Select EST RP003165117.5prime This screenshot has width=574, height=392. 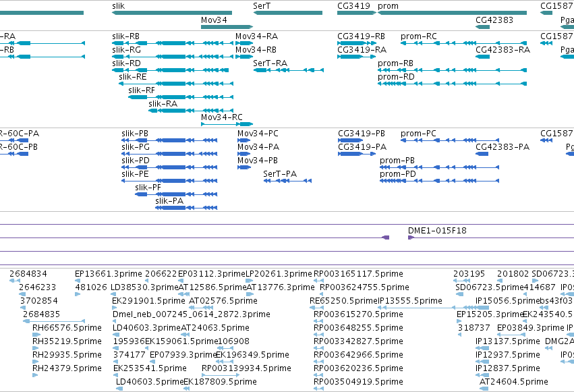[358, 274]
